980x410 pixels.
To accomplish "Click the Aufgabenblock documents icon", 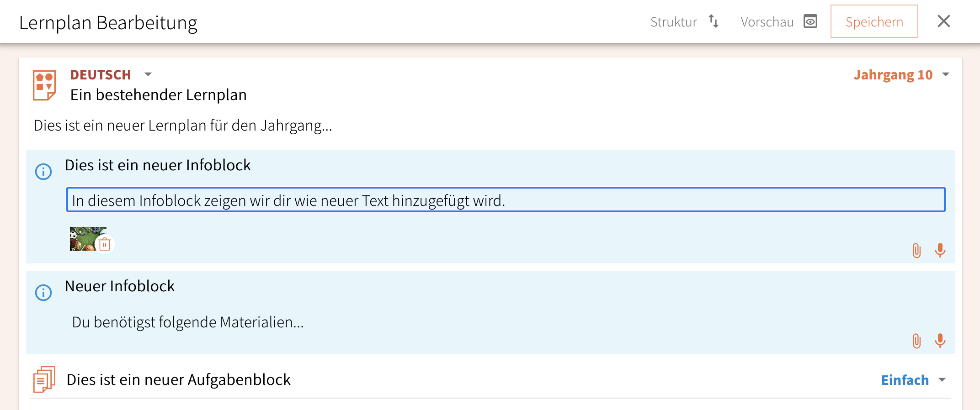I will point(44,379).
